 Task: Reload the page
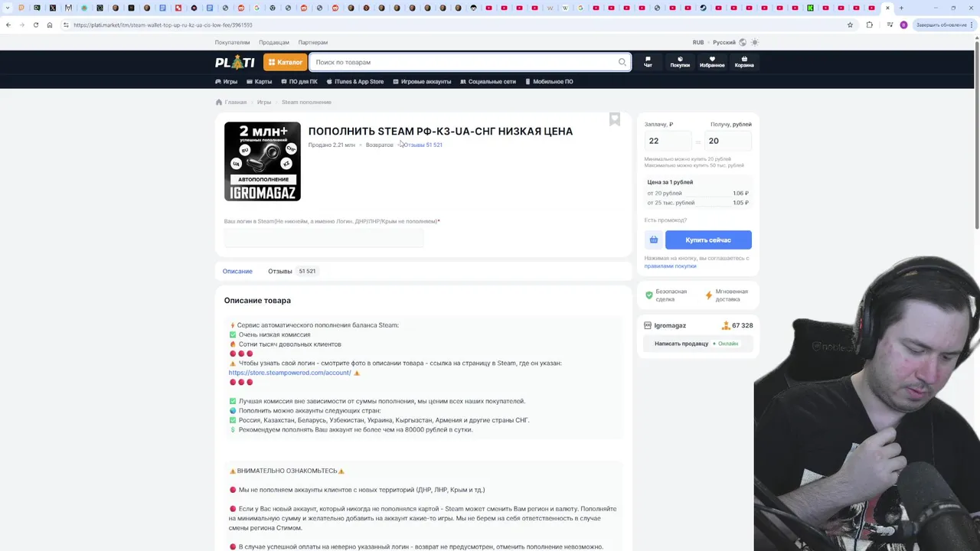click(x=36, y=24)
